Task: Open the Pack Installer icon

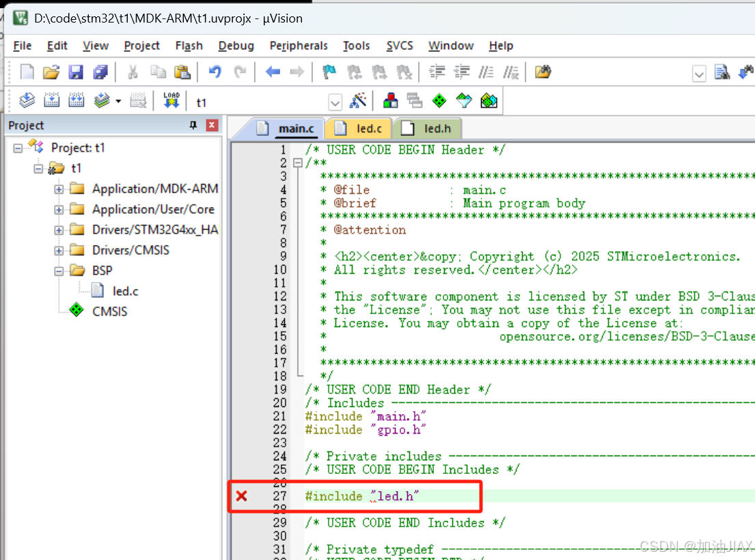Action: click(489, 100)
